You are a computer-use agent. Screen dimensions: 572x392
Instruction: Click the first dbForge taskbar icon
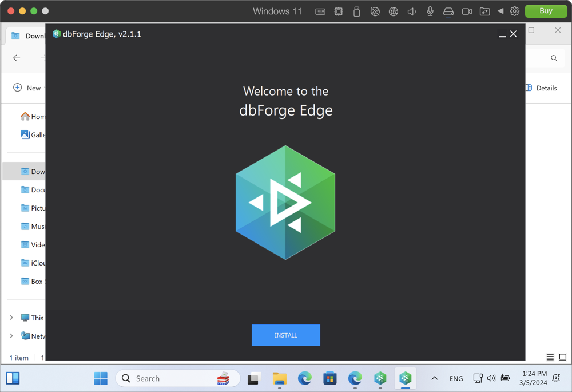pyautogui.click(x=380, y=378)
